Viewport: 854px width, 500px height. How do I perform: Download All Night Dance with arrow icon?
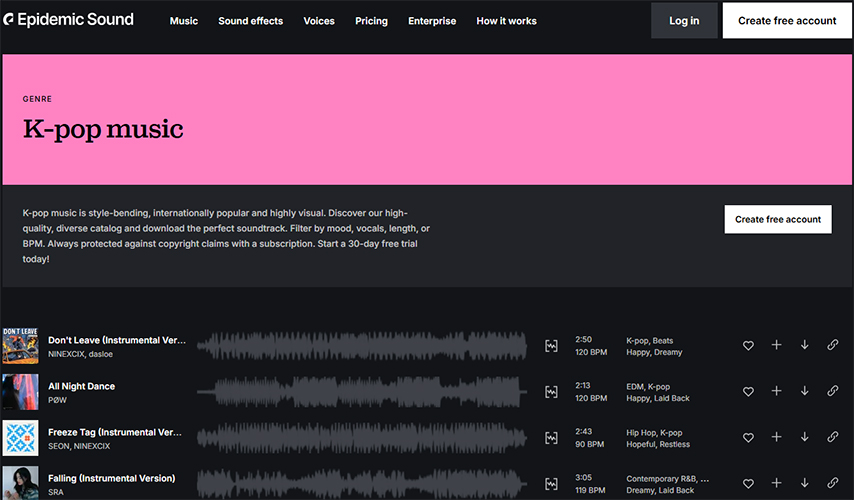[x=804, y=391]
